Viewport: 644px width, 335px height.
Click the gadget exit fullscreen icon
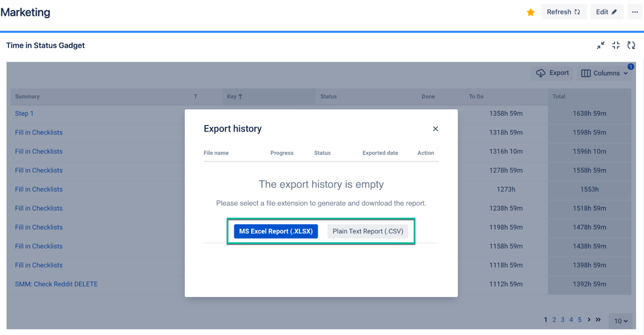point(616,45)
